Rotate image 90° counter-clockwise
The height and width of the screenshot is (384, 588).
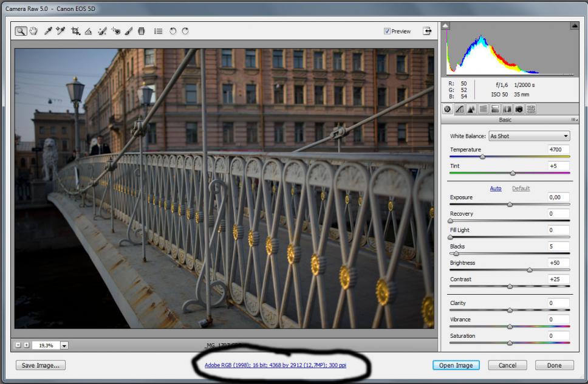[173, 31]
